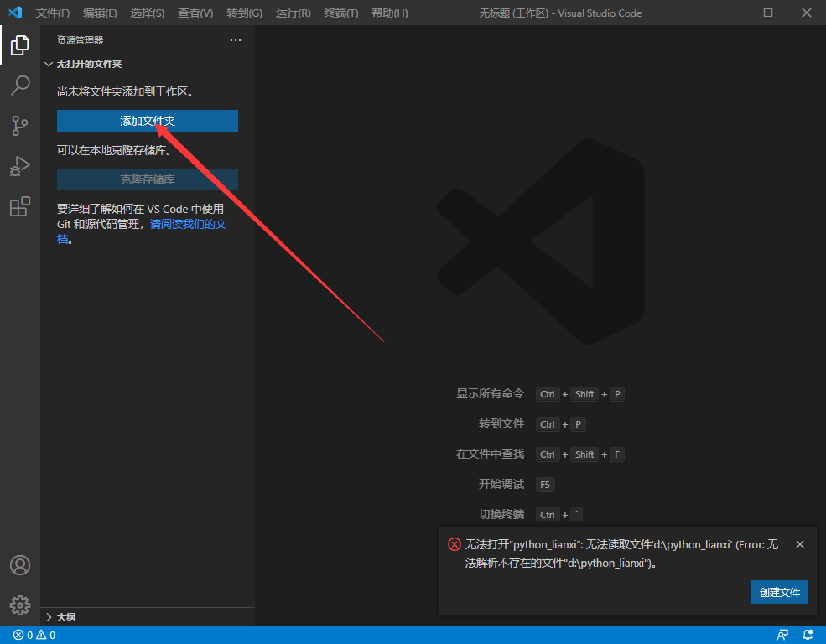The width and height of the screenshot is (826, 644).
Task: Open notifications bell in status bar
Action: [808, 635]
